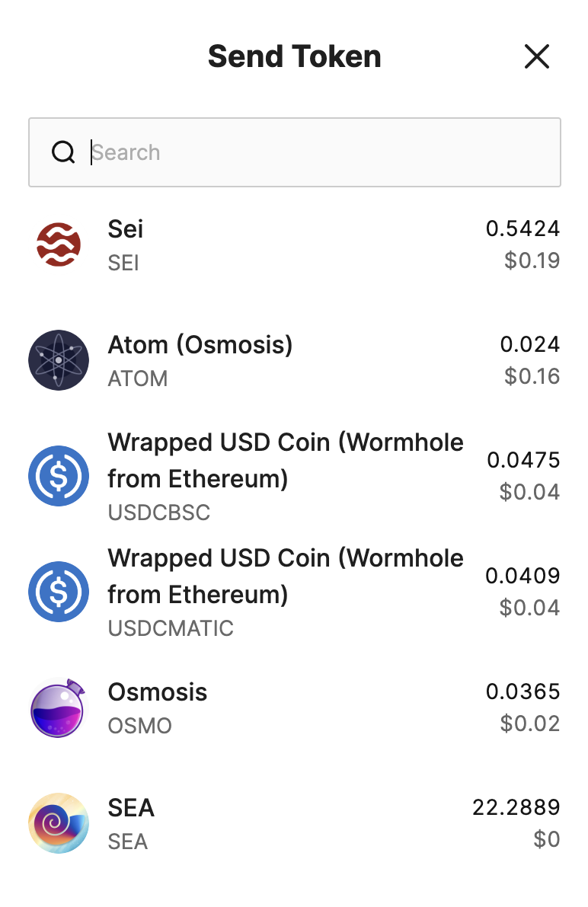Click the 0.024 ATOM balance amount
Screen dimensions: 588x907
[x=529, y=344]
